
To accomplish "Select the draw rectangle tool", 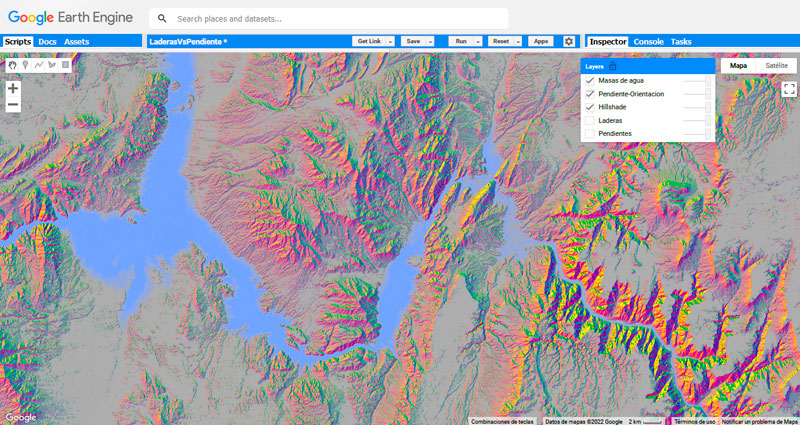I will [x=66, y=65].
